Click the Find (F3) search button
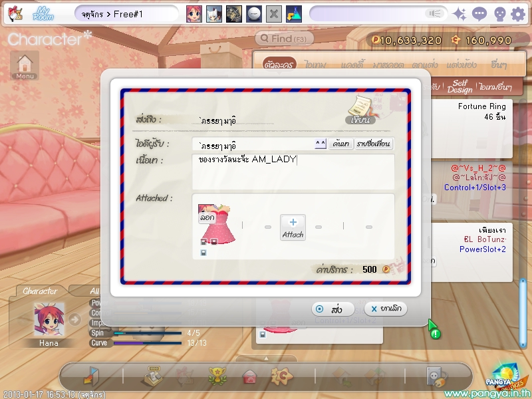 pos(285,39)
